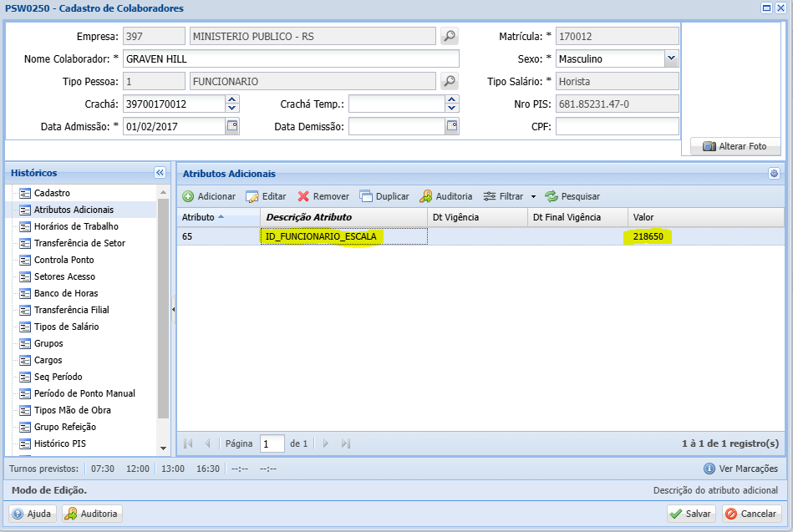Open Controla Ponto history
The width and height of the screenshot is (793, 532).
(x=64, y=260)
